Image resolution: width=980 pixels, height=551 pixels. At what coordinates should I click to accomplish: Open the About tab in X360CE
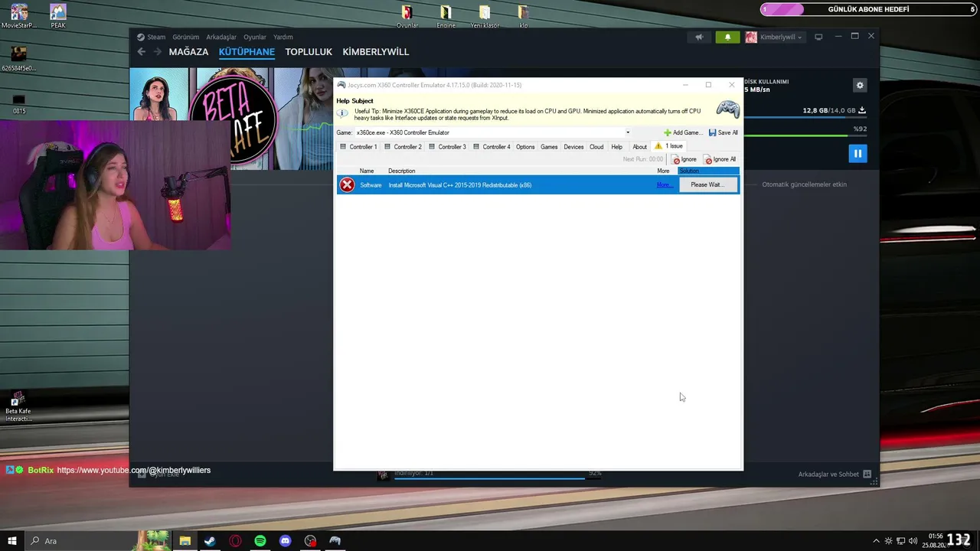click(x=639, y=146)
